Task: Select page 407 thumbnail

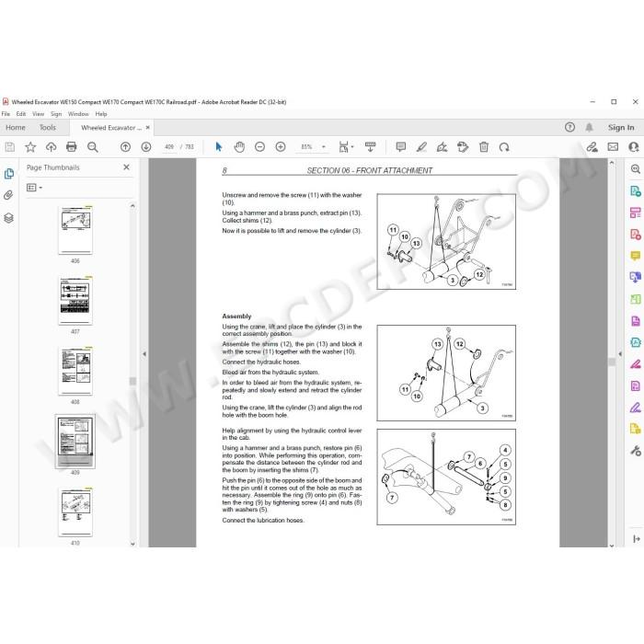Action: point(75,301)
